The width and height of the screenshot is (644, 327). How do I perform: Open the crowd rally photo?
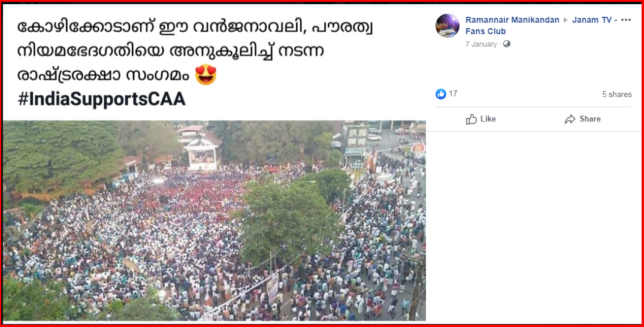214,220
